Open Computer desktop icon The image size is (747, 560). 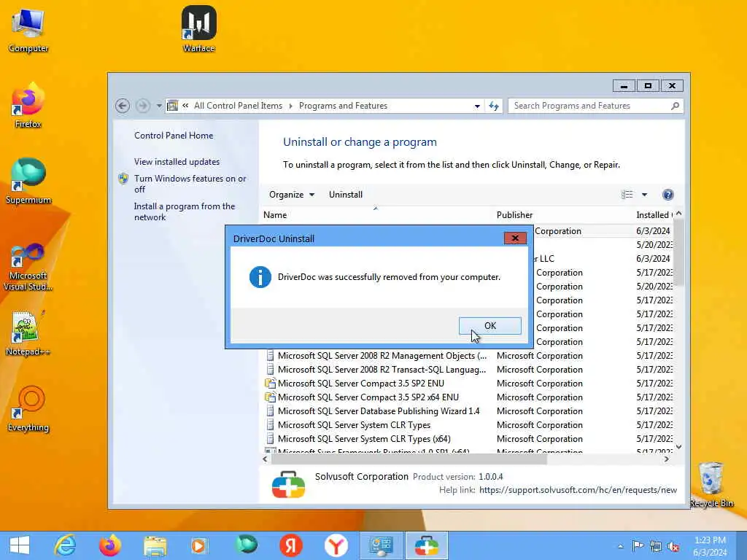pyautogui.click(x=28, y=29)
